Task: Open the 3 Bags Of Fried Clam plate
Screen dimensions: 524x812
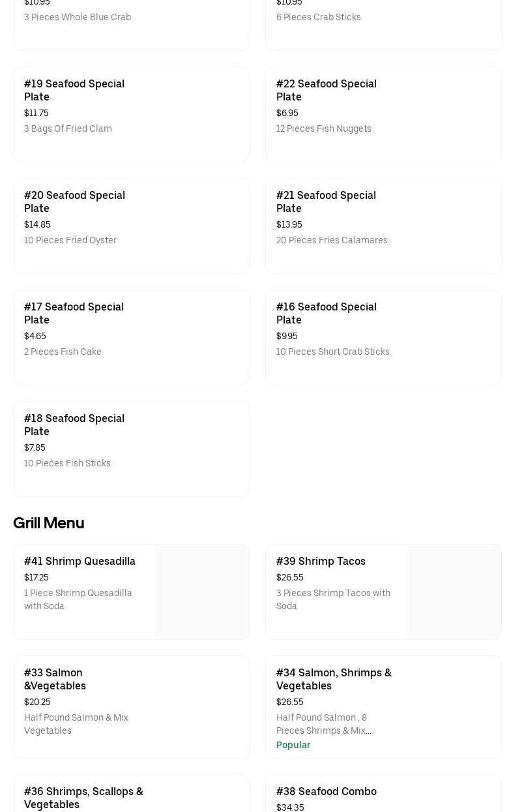Action: (131, 114)
